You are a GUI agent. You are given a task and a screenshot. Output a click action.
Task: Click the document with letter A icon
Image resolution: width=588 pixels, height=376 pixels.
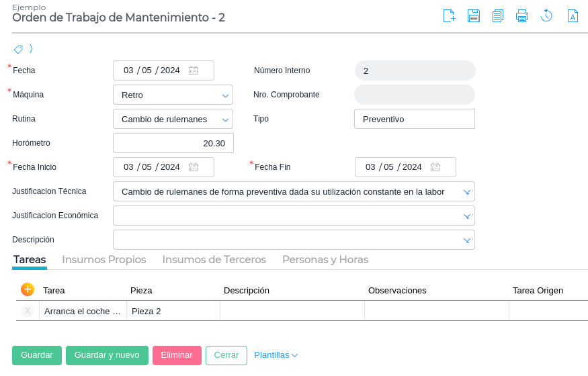[x=573, y=16]
